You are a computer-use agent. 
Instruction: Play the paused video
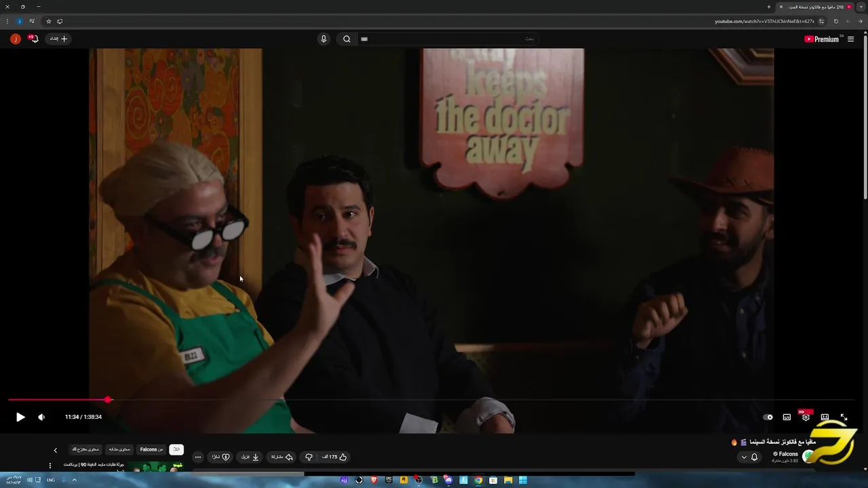pos(20,418)
